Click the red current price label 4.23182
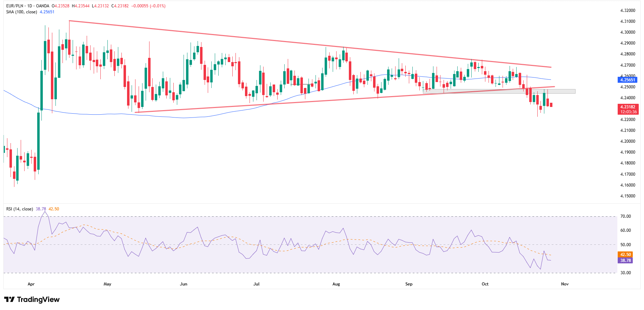This screenshot has height=310, width=644. point(628,107)
